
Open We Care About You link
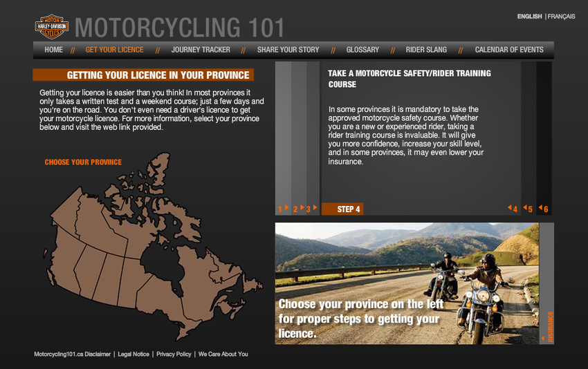point(223,354)
